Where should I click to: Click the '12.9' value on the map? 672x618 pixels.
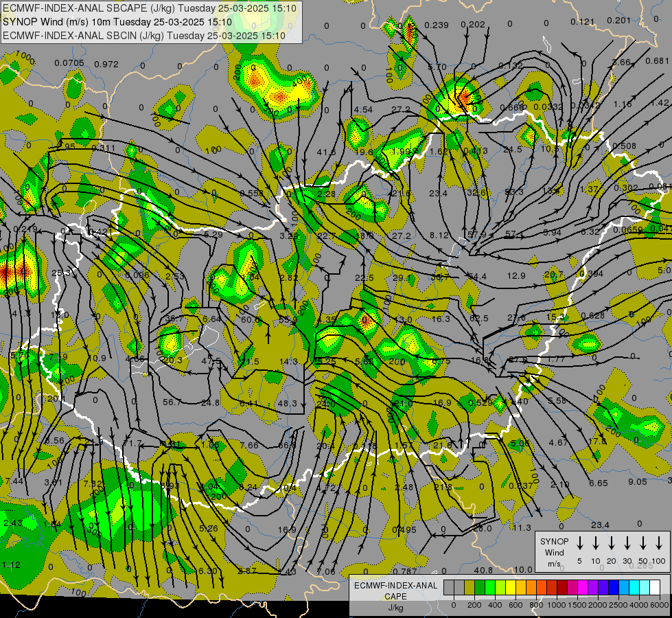point(516,276)
